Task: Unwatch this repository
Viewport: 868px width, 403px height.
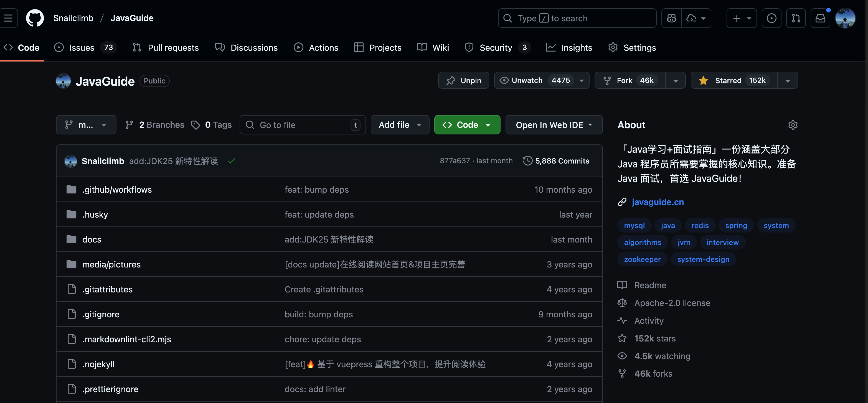Action: [x=527, y=80]
